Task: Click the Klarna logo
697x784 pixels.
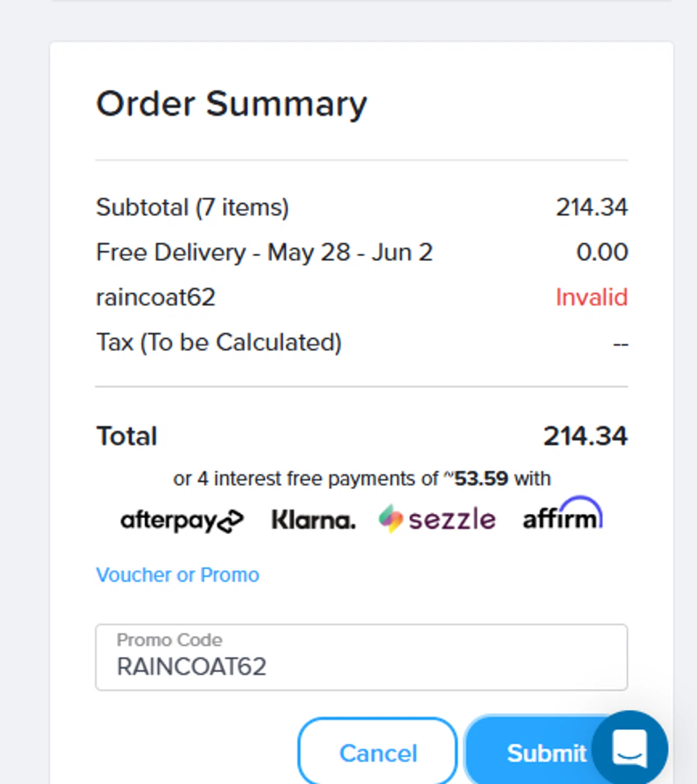Action: [313, 520]
